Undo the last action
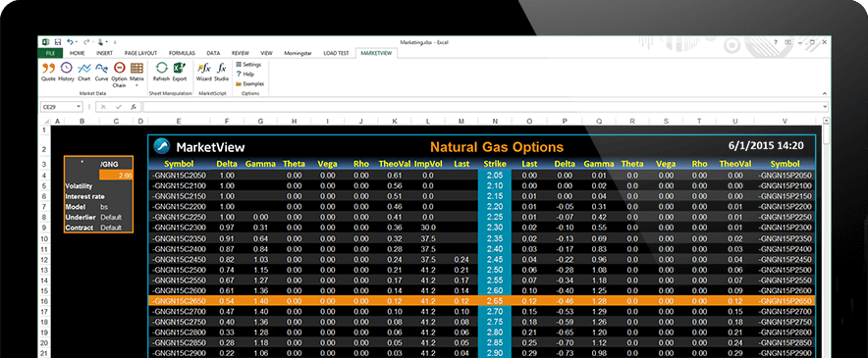 [x=70, y=41]
